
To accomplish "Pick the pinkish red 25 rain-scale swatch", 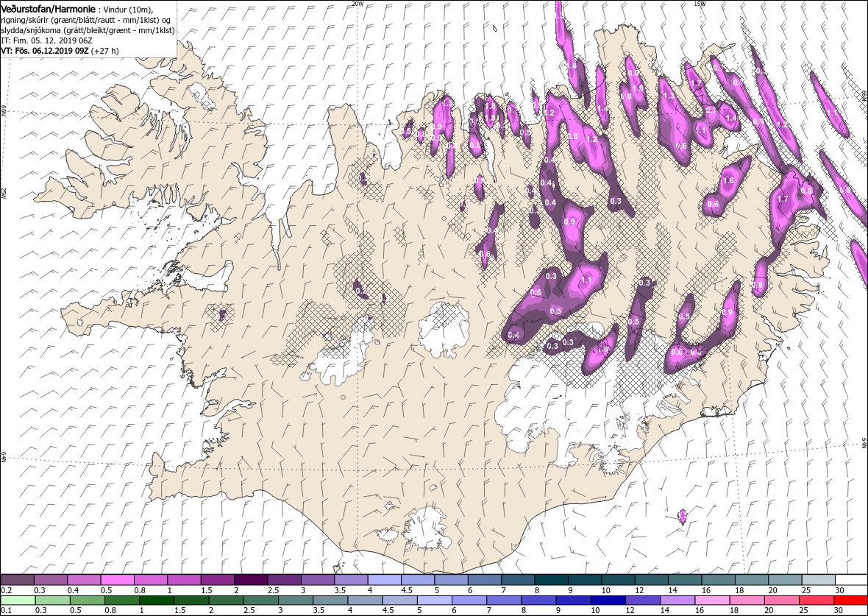I will coord(816,601).
